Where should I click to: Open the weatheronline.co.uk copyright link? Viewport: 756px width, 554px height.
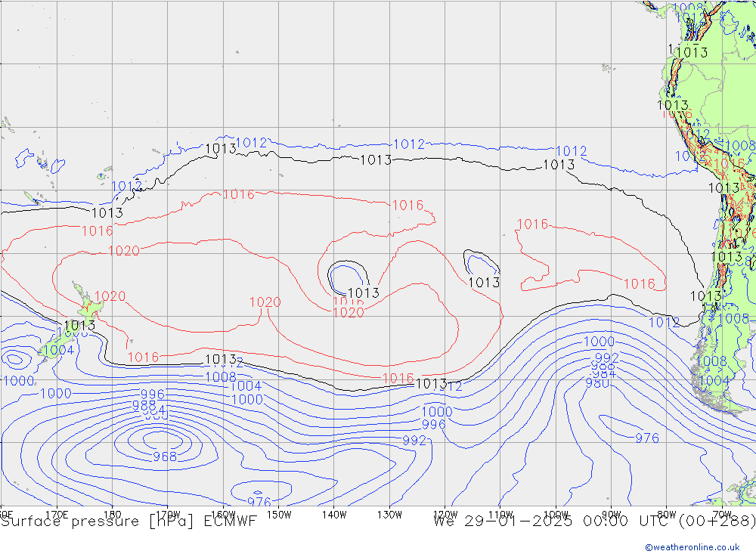coord(692,547)
